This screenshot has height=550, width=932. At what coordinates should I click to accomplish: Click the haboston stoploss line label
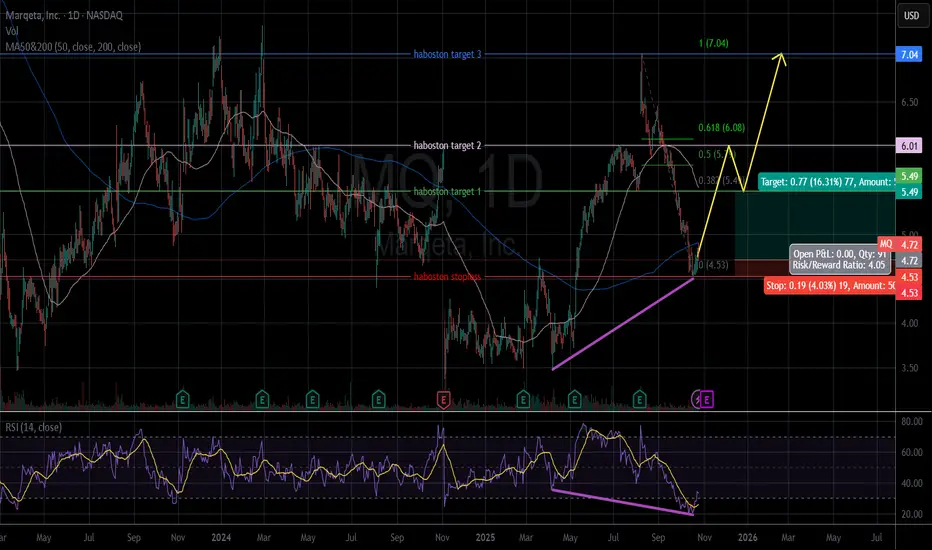448,276
